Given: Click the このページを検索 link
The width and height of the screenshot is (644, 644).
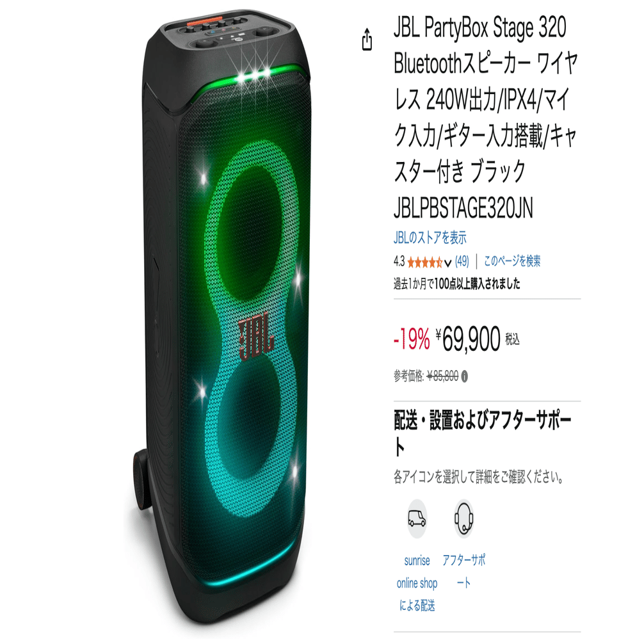Looking at the screenshot, I should (x=512, y=261).
